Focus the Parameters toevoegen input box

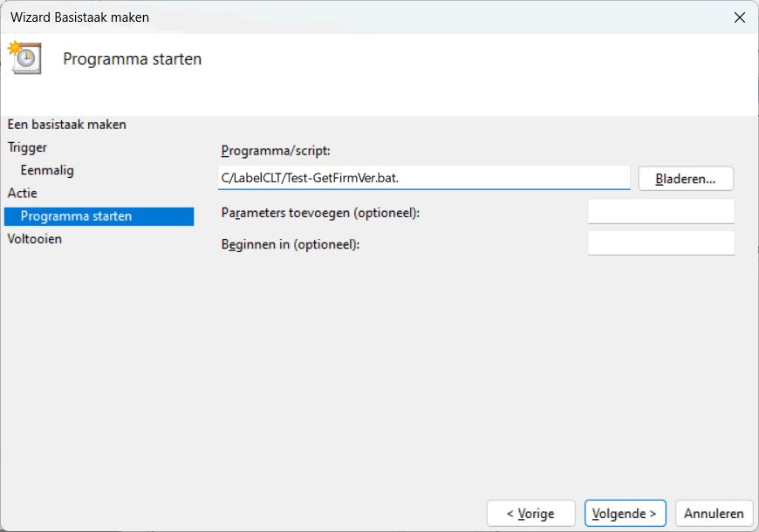click(660, 212)
